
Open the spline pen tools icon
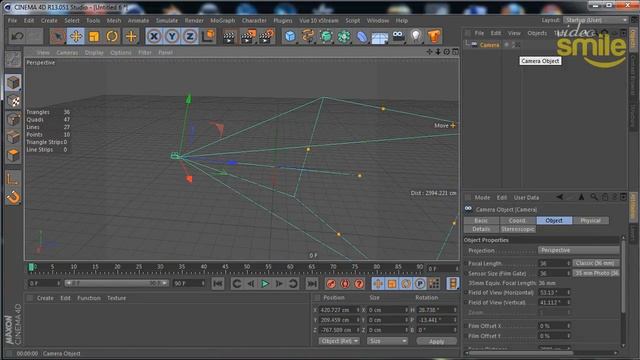click(x=308, y=36)
